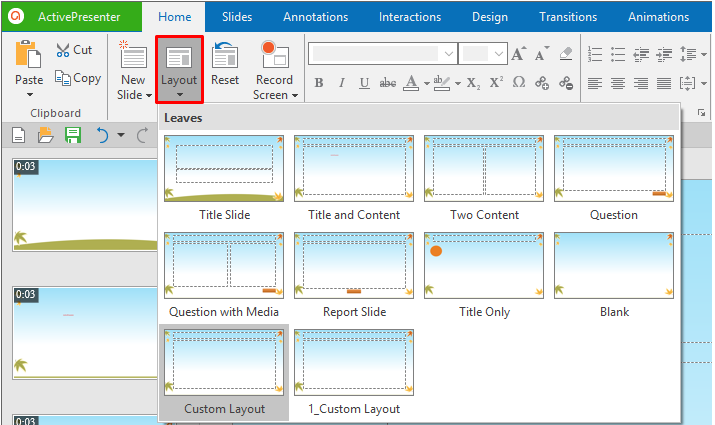Click the add hyperlink icon
Screen dimensions: 715x425
(542, 83)
